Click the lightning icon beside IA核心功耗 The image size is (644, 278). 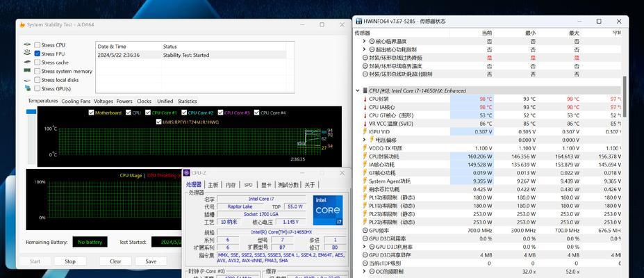(x=365, y=165)
